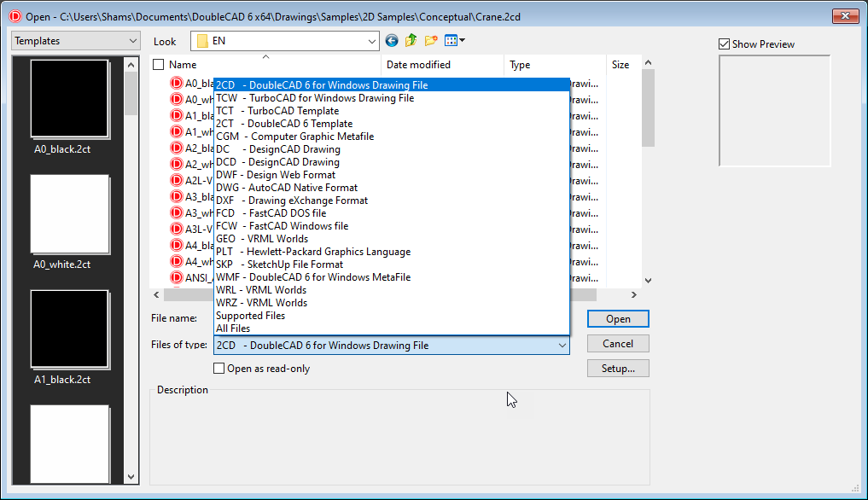This screenshot has height=500, width=868.
Task: Open the Setup... dialog
Action: (x=618, y=369)
